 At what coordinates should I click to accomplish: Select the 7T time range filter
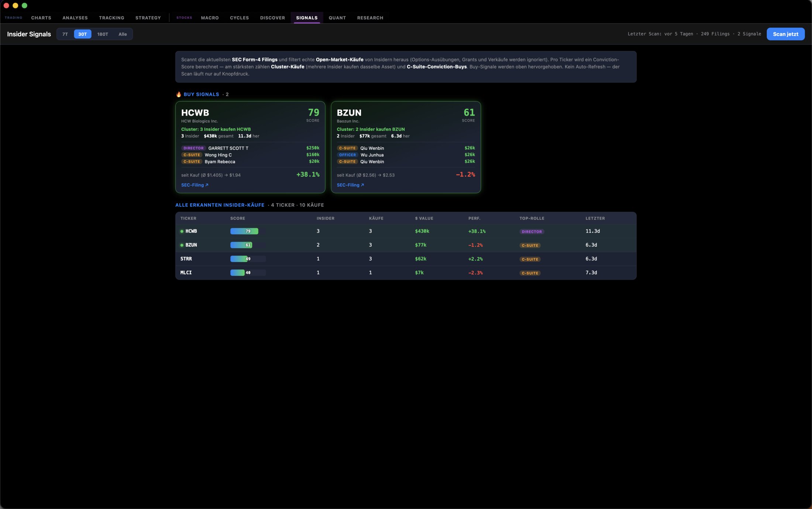(65, 34)
